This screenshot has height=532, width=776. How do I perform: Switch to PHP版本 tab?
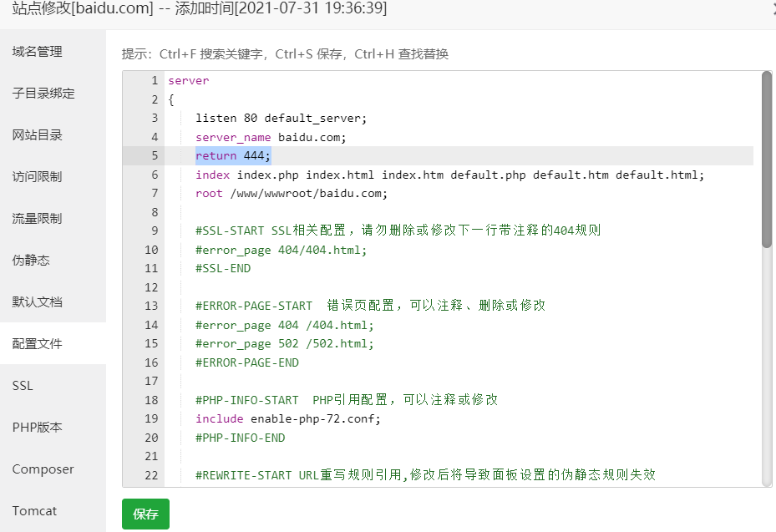(x=38, y=428)
